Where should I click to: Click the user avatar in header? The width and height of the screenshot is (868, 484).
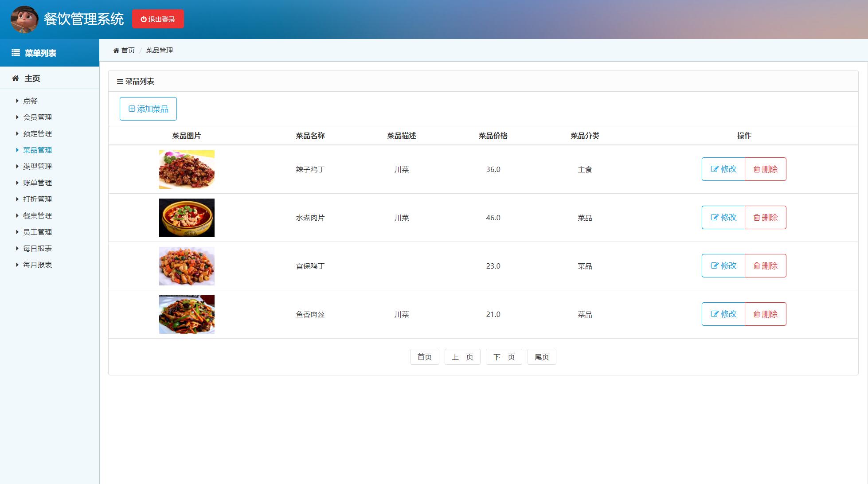(24, 20)
